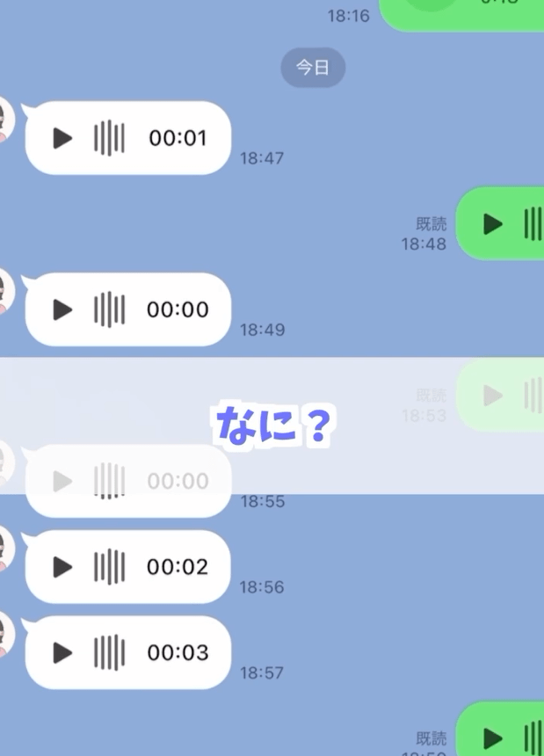Viewport: 544px width, 756px height.
Task: Play the sent voice message at 18:48
Action: click(493, 224)
